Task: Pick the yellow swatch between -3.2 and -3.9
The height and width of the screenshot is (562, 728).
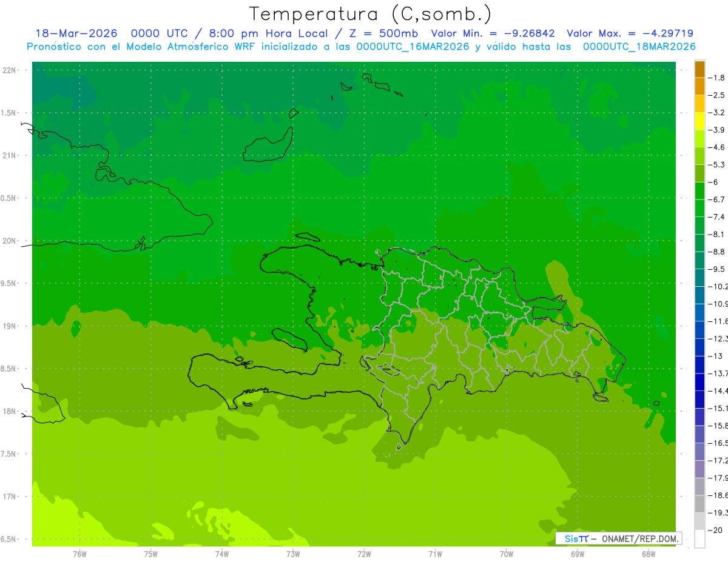Action: pos(699,121)
